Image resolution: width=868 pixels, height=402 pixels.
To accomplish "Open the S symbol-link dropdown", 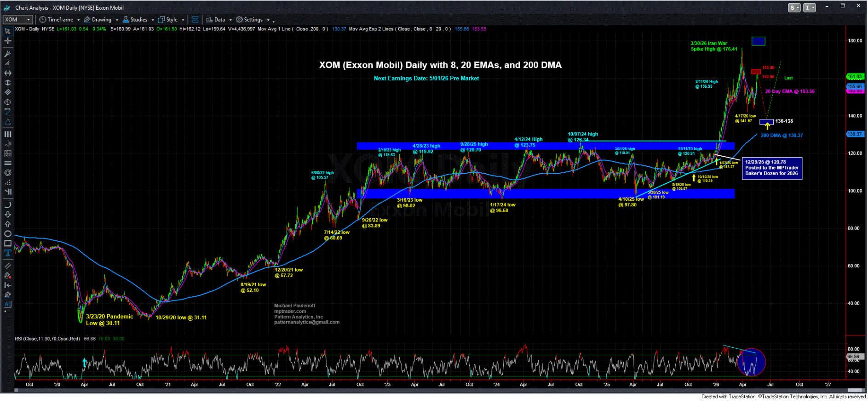I will point(794,8).
